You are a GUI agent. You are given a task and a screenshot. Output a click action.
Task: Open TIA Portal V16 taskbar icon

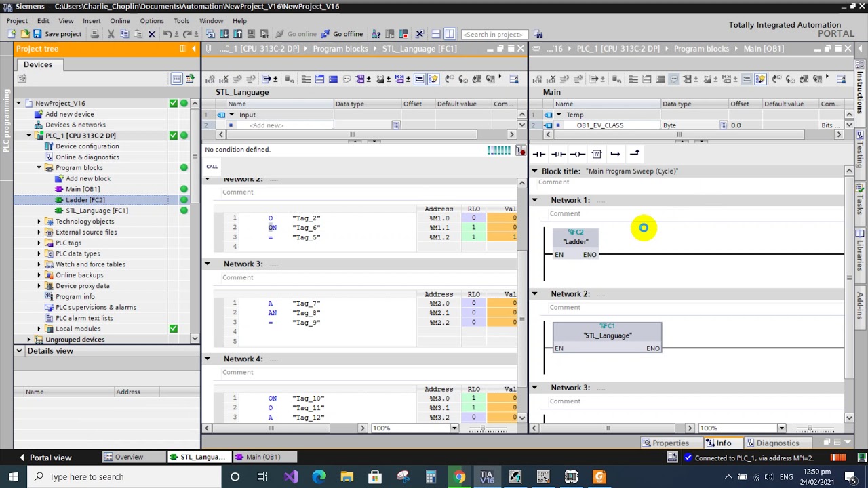coord(487,477)
